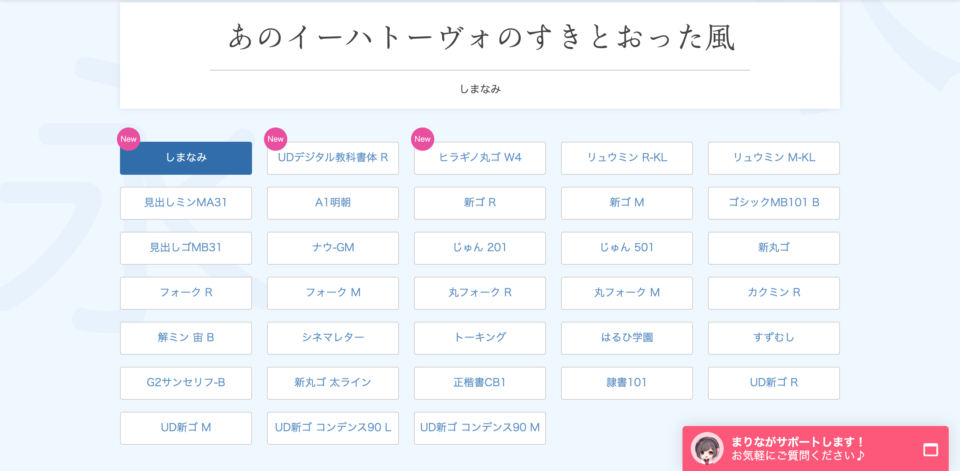Pick the シネマレター font

pyautogui.click(x=333, y=338)
